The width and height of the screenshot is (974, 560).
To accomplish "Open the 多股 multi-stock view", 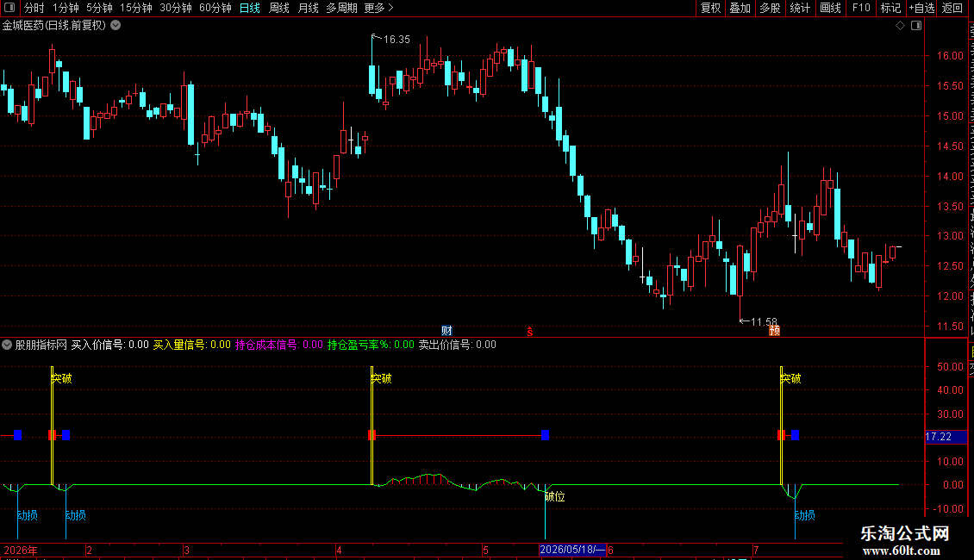I will 771,8.
